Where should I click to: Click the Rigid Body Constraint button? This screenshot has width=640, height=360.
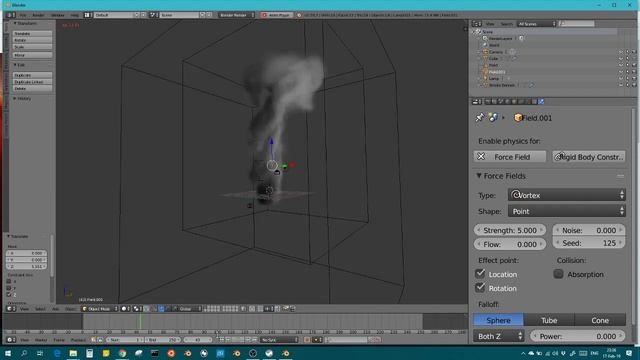point(589,157)
